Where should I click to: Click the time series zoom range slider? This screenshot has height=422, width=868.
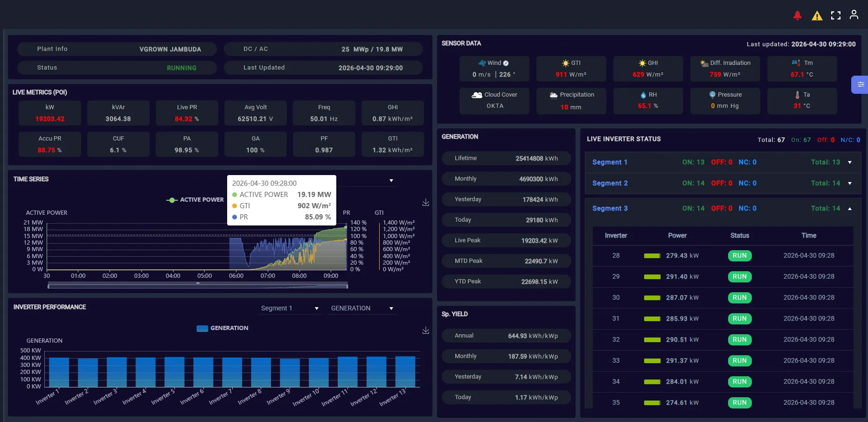coord(198,285)
